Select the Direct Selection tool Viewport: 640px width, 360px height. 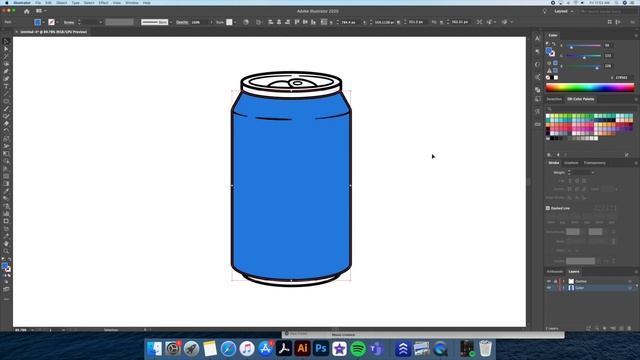[6, 49]
